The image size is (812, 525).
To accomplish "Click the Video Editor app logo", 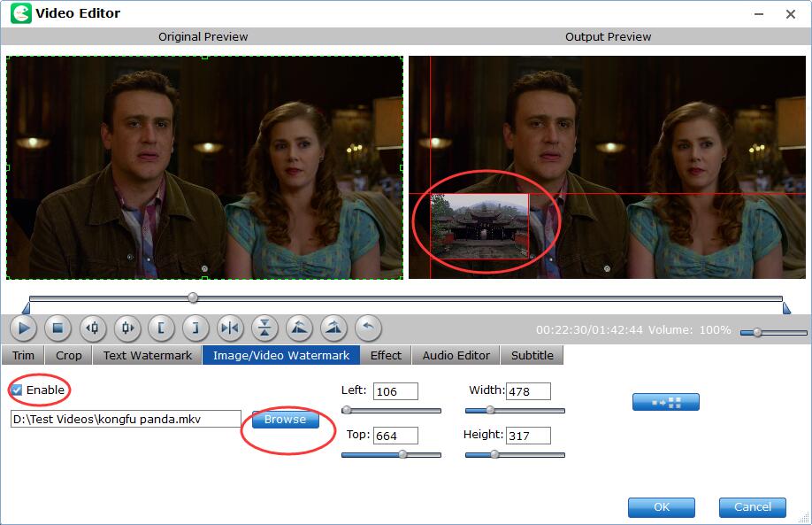I will click(20, 13).
